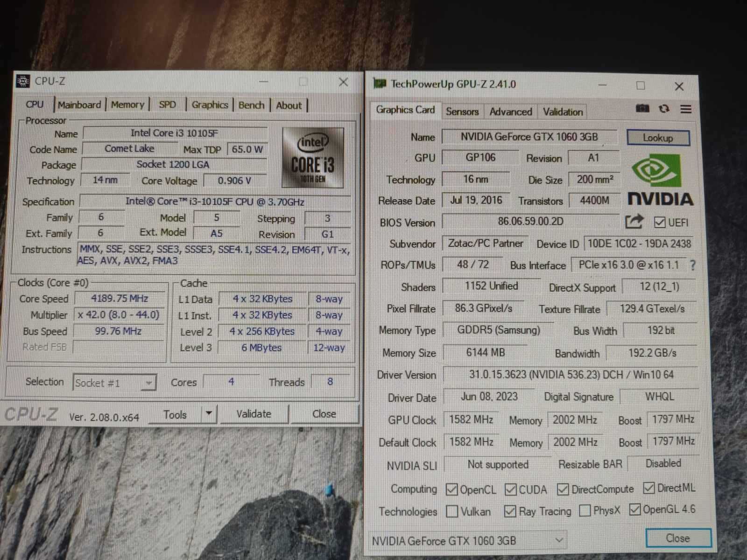Toggle the Ray Tracing checkbox
The height and width of the screenshot is (560, 747).
pos(510,511)
